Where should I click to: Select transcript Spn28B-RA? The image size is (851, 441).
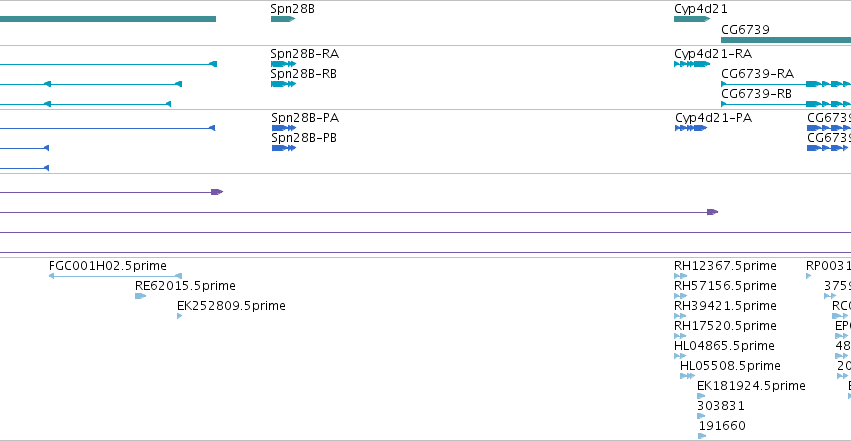pos(283,64)
